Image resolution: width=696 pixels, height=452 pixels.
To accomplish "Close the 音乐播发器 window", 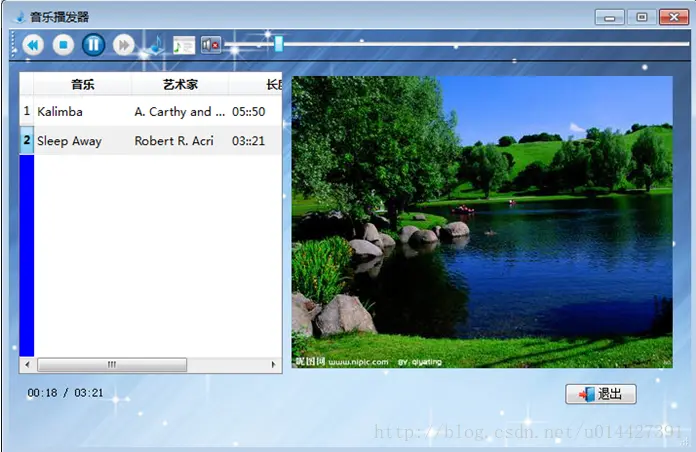I will [674, 17].
